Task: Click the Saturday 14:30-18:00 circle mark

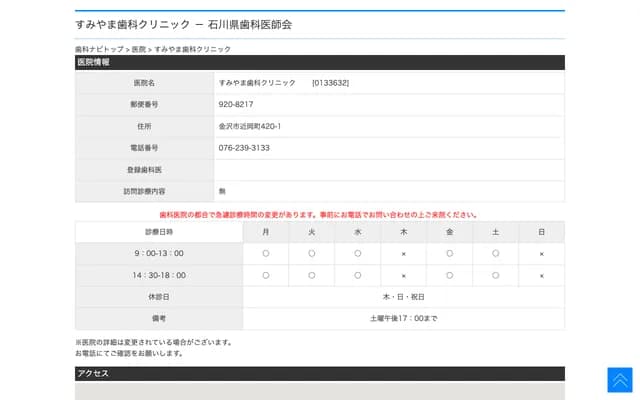Action: tap(495, 275)
